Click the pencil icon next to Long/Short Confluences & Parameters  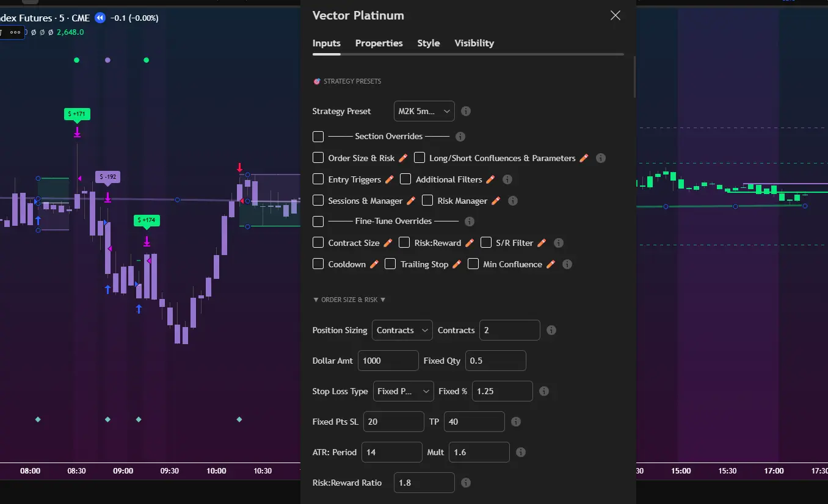click(x=584, y=157)
